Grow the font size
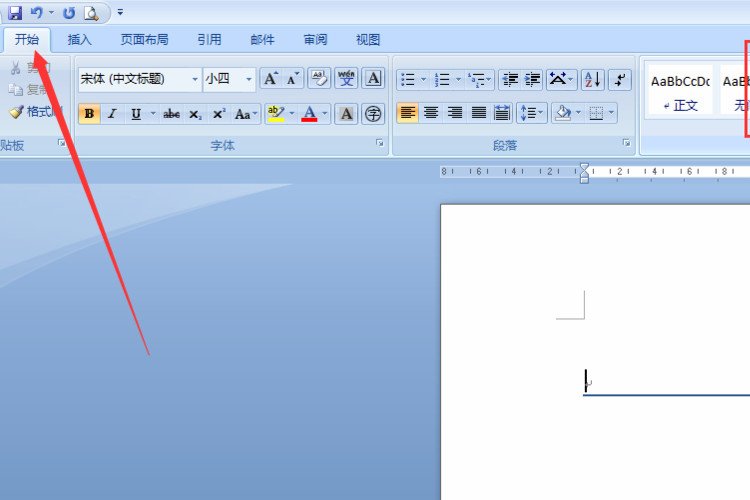 (x=271, y=78)
